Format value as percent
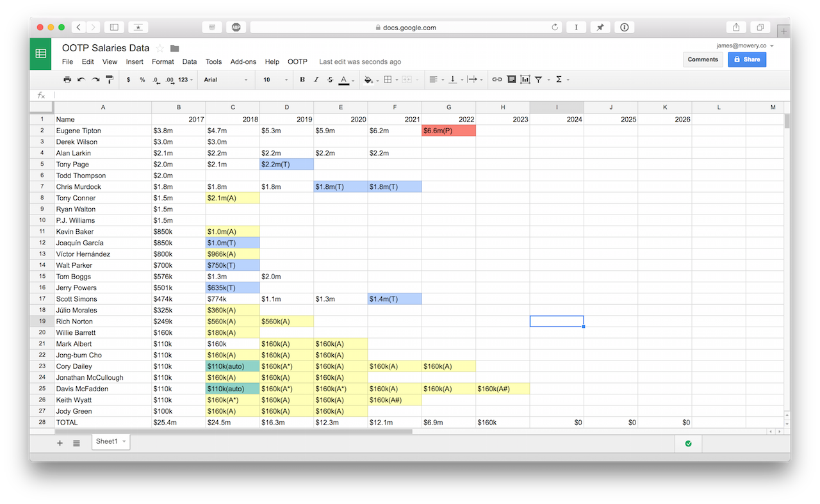 (141, 79)
